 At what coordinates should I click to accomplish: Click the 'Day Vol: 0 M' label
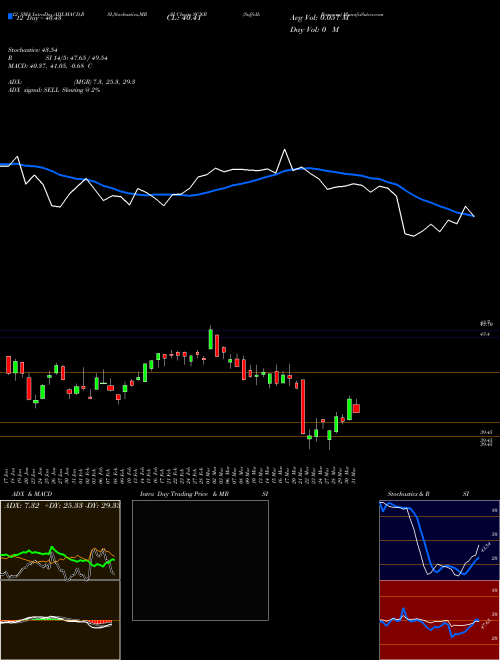click(314, 30)
